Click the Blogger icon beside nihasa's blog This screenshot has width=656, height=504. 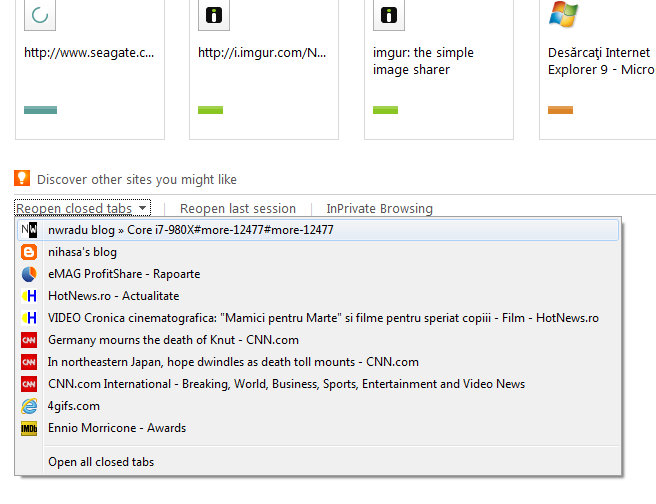(x=29, y=252)
